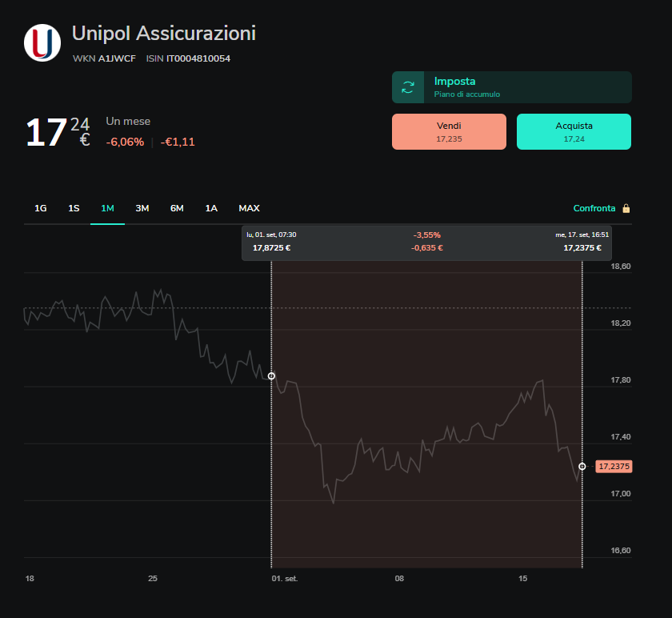This screenshot has width=672, height=618.
Task: Click the lu, 01. set, 07:30 timestamp
Action: pos(271,235)
